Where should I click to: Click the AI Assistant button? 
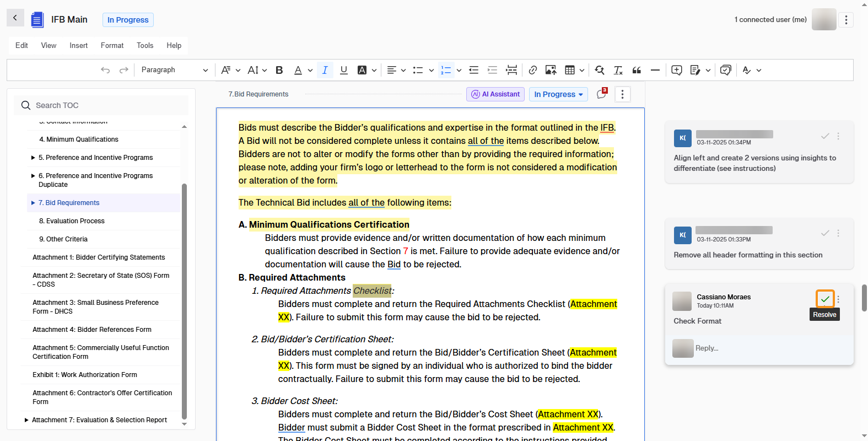pyautogui.click(x=495, y=94)
